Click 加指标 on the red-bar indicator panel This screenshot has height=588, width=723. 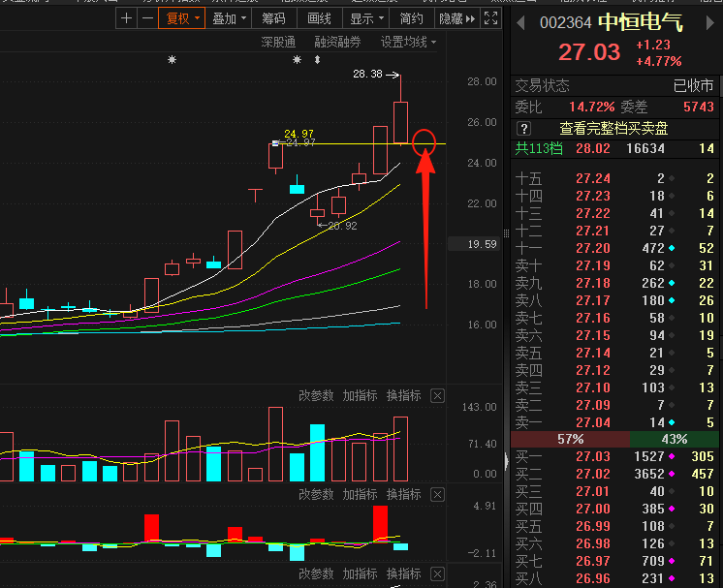coord(360,494)
